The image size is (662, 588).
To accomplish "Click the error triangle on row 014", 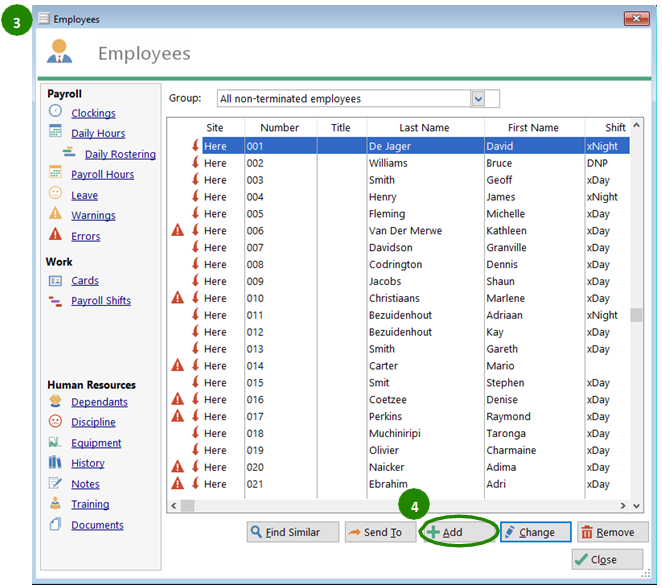I will [x=178, y=365].
